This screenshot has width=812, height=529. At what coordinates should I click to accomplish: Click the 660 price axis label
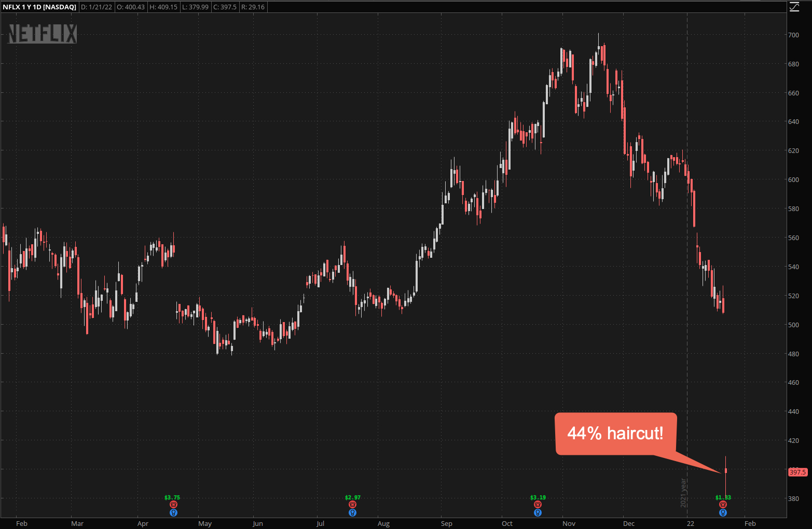(x=793, y=93)
